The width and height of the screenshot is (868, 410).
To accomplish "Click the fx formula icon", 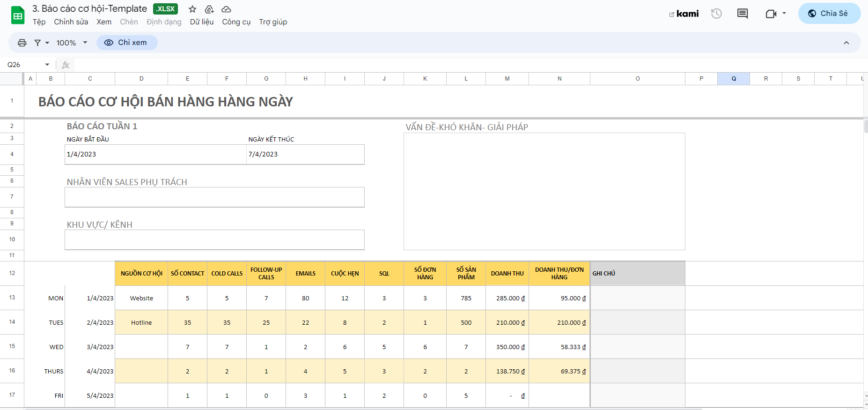I will click(x=66, y=65).
